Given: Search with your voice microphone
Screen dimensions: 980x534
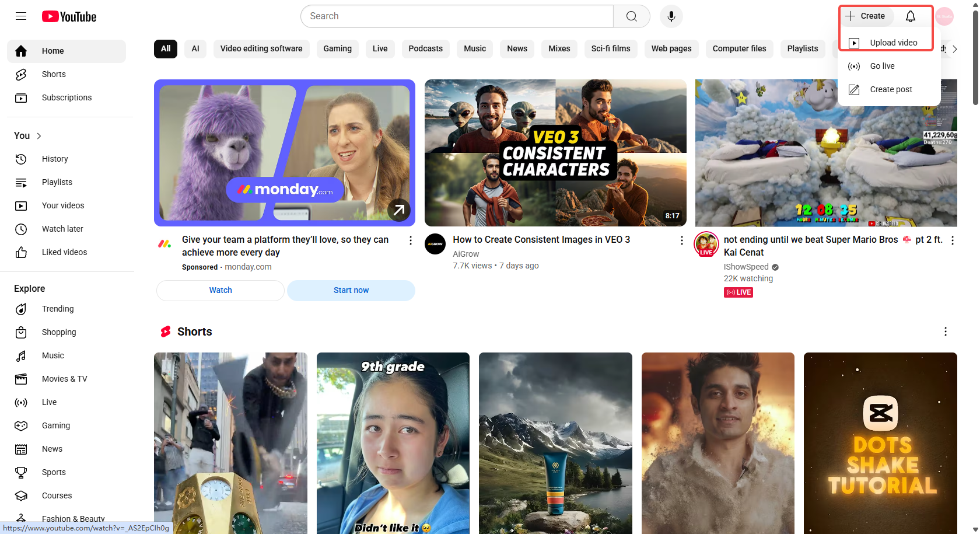Looking at the screenshot, I should (671, 16).
